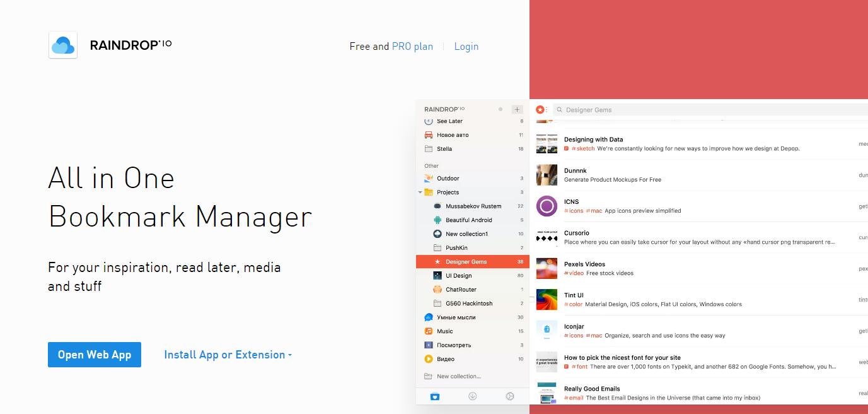The width and height of the screenshot is (868, 414).
Task: Open Designing with Data thumbnail
Action: tap(547, 144)
